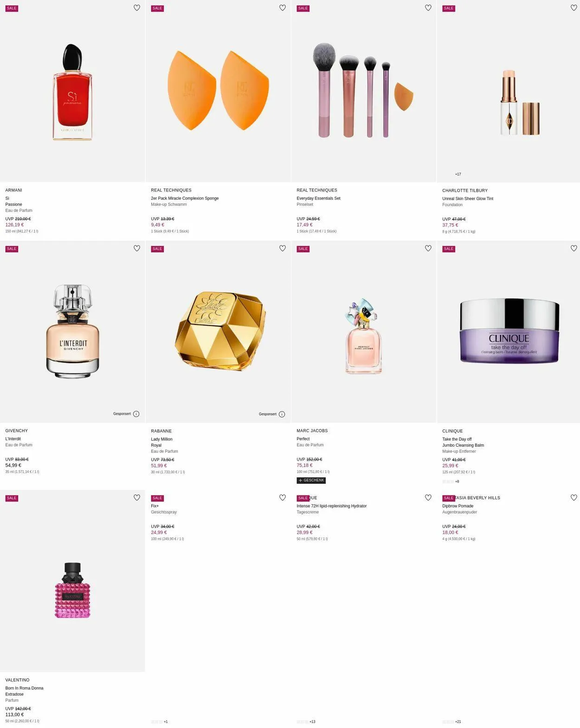
Task: Open Unreal Skin Sheer Glow Tint link
Action: coord(468,199)
